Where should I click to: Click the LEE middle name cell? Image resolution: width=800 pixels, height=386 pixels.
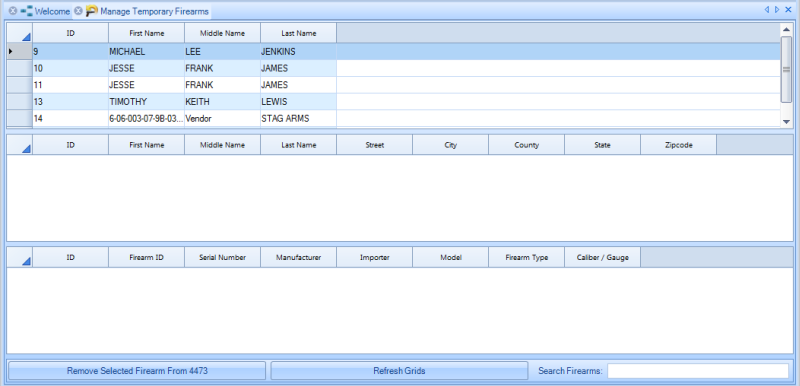pyautogui.click(x=222, y=52)
